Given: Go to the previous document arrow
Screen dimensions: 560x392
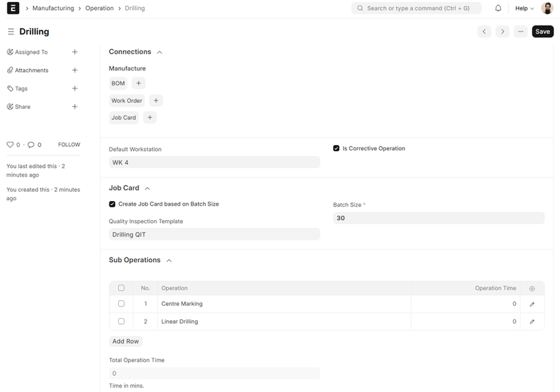Looking at the screenshot, I should [x=484, y=32].
